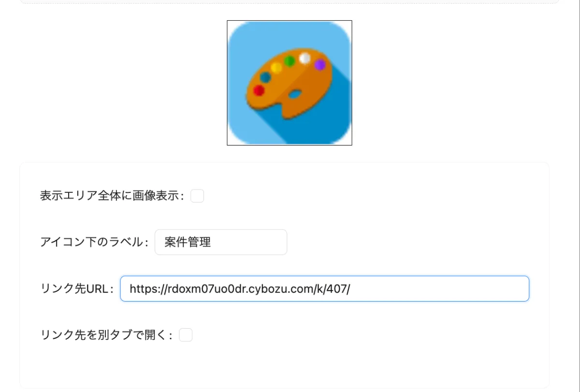Screen dimensions: 580x392
Task: Focus the アイコン下のラベル text field
Action: pyautogui.click(x=221, y=242)
